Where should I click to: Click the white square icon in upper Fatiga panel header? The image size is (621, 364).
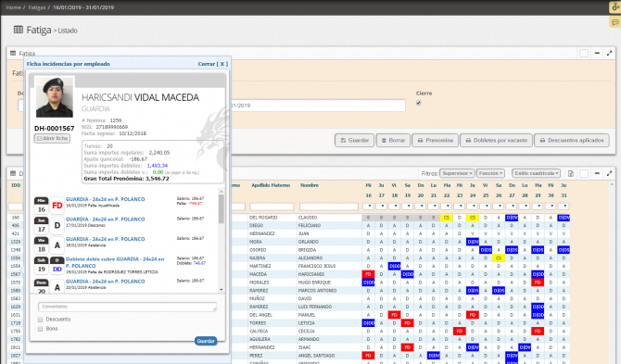pyautogui.click(x=584, y=53)
